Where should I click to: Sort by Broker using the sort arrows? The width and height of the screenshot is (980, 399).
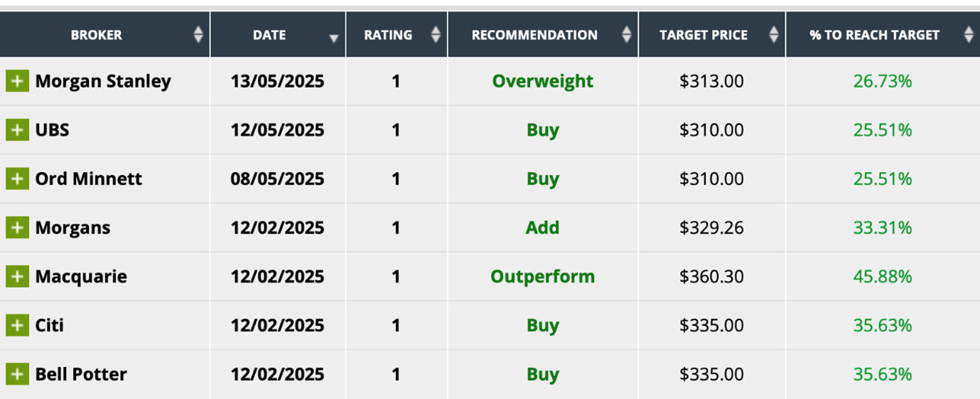point(198,35)
